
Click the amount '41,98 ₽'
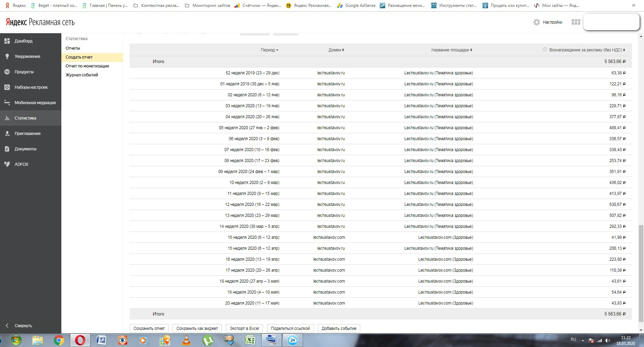619,237
